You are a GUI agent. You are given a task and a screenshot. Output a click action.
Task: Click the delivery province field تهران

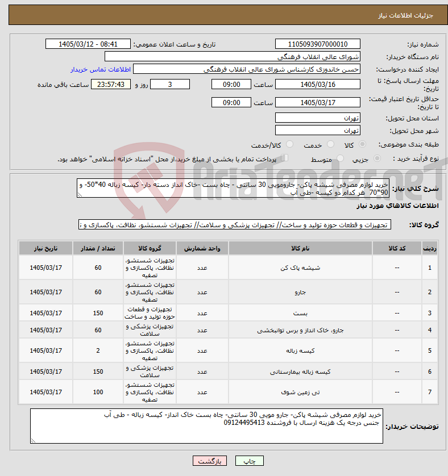point(318,118)
